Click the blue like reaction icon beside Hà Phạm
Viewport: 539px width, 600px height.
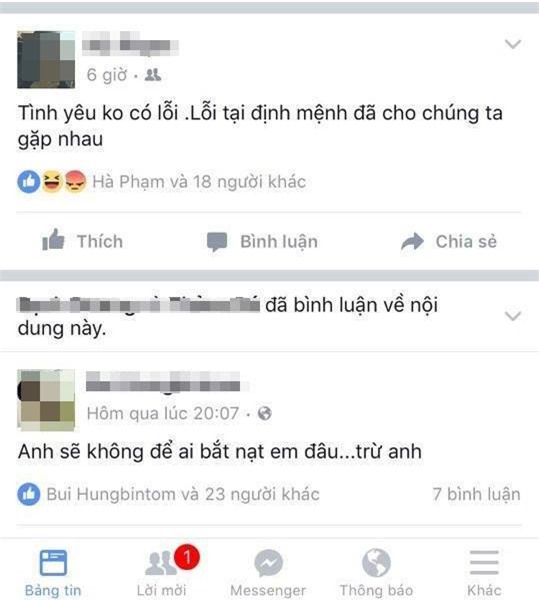pyautogui.click(x=29, y=181)
